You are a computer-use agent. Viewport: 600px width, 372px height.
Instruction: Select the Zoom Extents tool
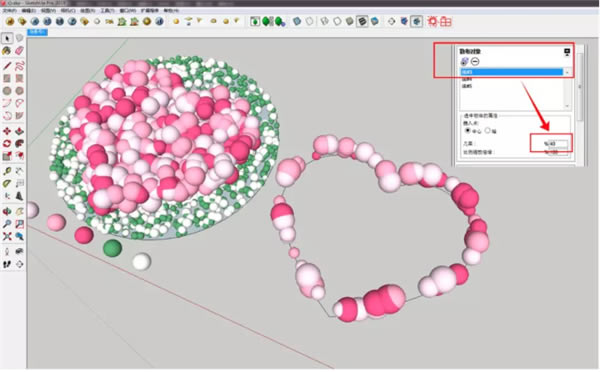point(7,237)
